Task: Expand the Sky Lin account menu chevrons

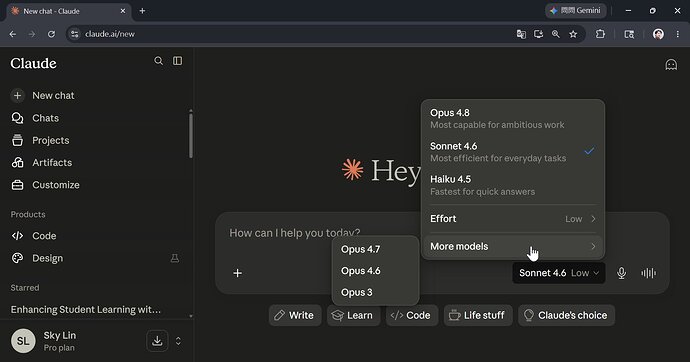Action: (178, 341)
